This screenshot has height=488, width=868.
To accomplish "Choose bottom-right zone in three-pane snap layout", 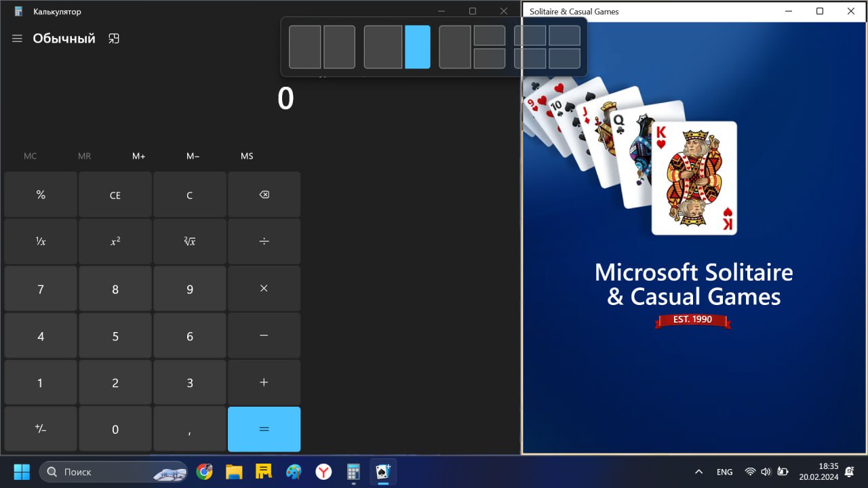I will [489, 58].
